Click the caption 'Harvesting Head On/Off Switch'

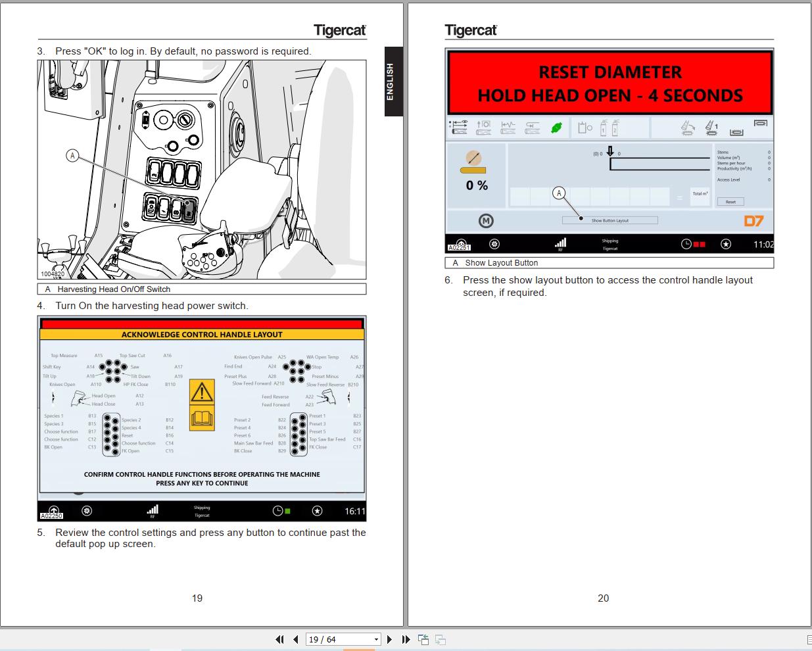(114, 289)
